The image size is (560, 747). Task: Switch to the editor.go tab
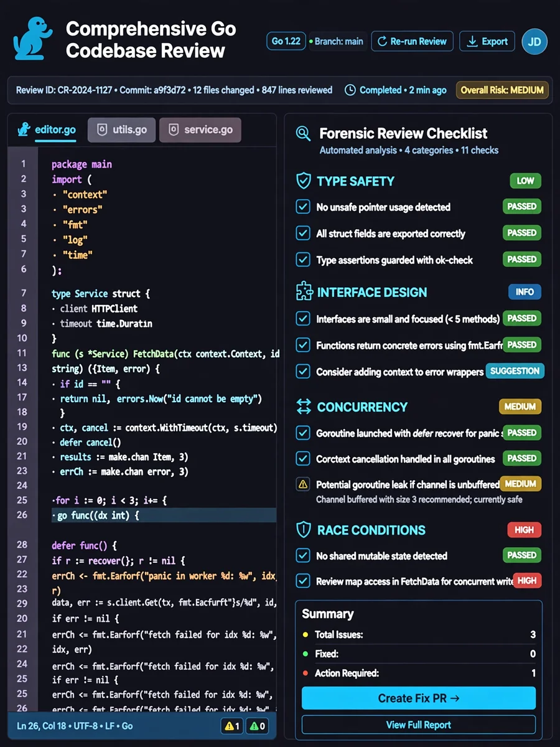click(x=47, y=129)
